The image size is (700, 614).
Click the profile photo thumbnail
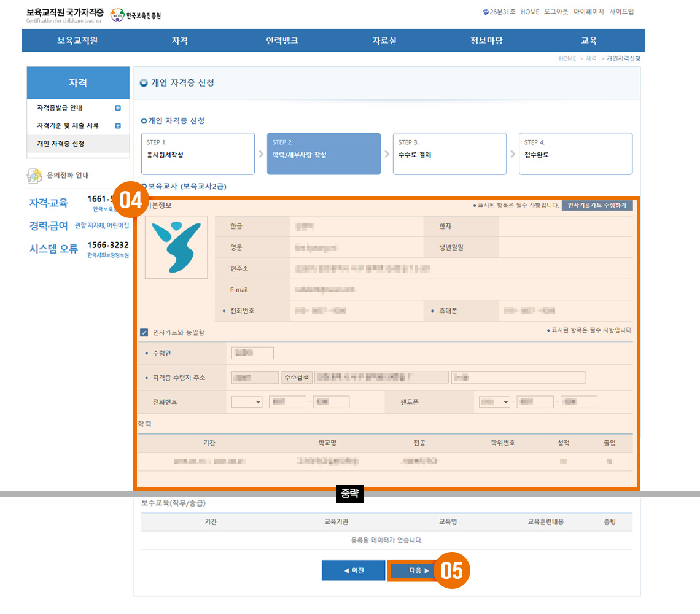[x=176, y=247]
